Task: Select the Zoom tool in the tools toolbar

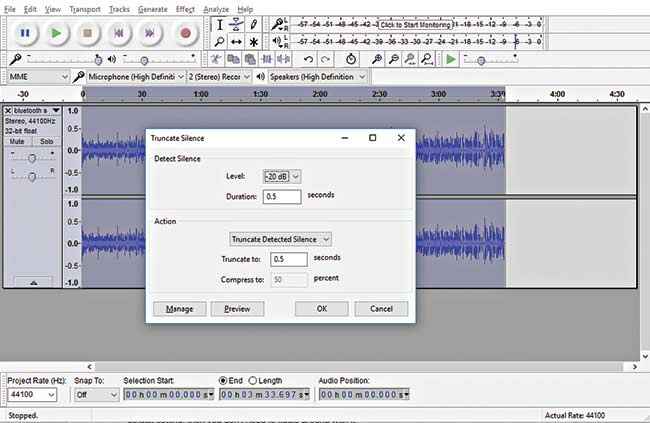Action: (220, 41)
